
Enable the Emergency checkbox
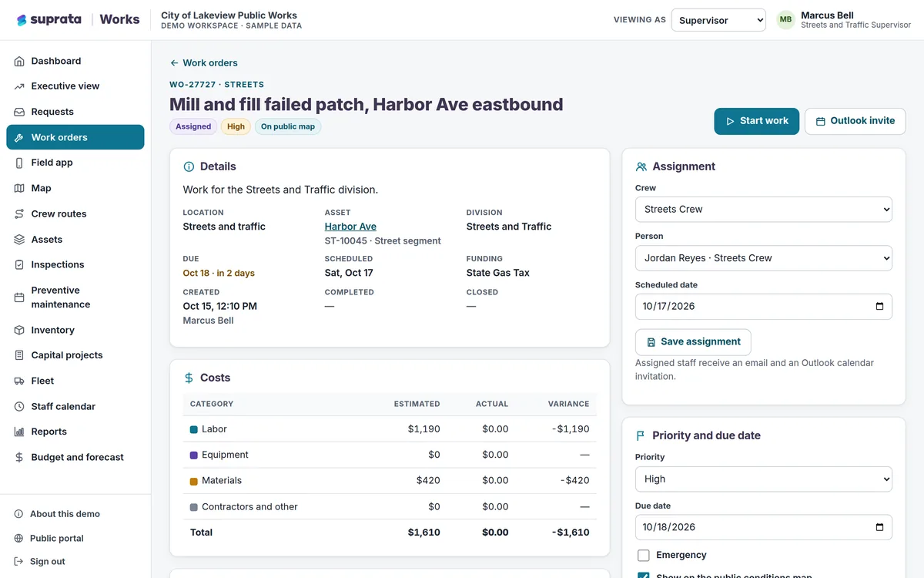644,555
